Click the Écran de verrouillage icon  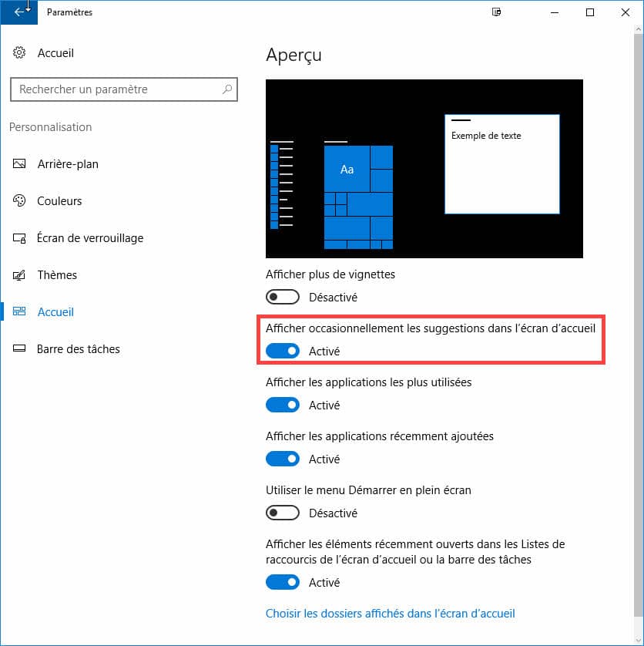19,238
